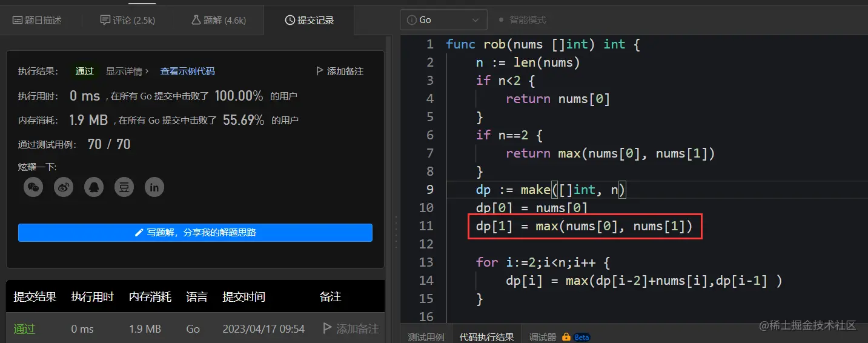Switch to 评论 (2.5k) tab
868x343 pixels.
click(x=128, y=20)
